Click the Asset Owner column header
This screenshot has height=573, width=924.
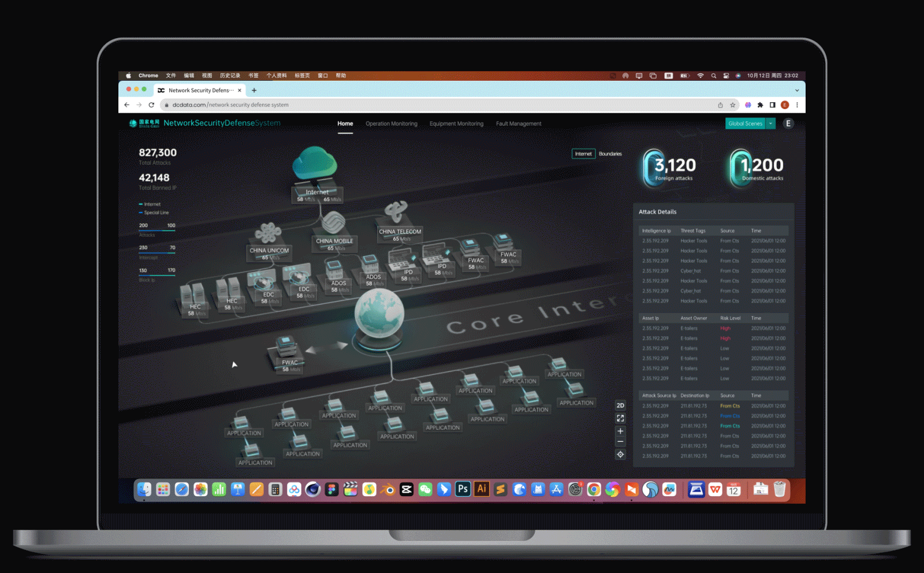click(x=694, y=318)
